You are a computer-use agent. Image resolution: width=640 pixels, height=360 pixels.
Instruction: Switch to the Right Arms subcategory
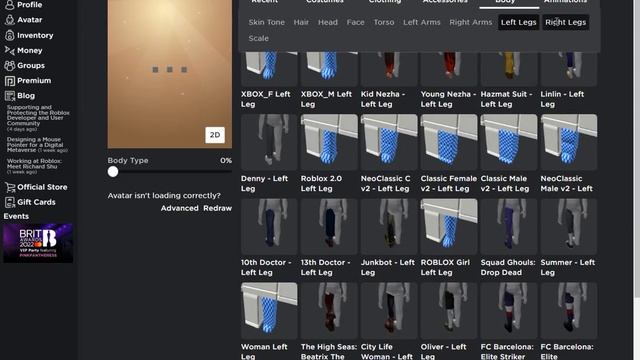tap(471, 22)
